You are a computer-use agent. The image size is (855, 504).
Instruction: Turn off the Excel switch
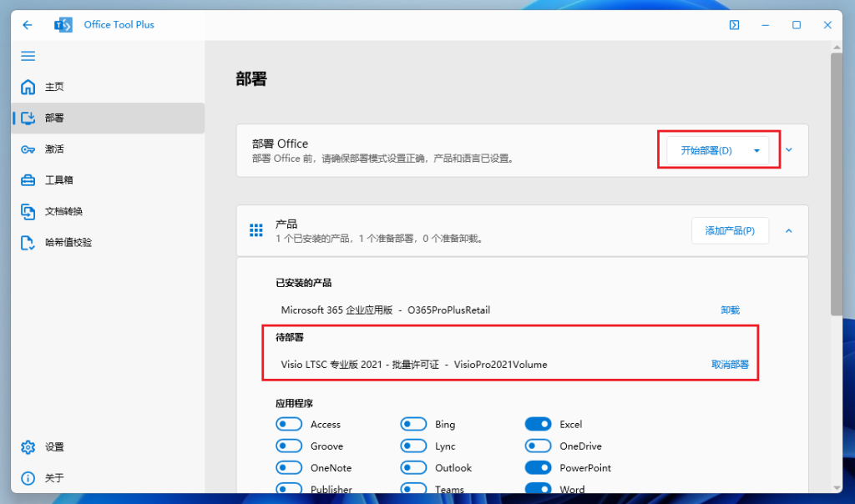click(x=539, y=424)
